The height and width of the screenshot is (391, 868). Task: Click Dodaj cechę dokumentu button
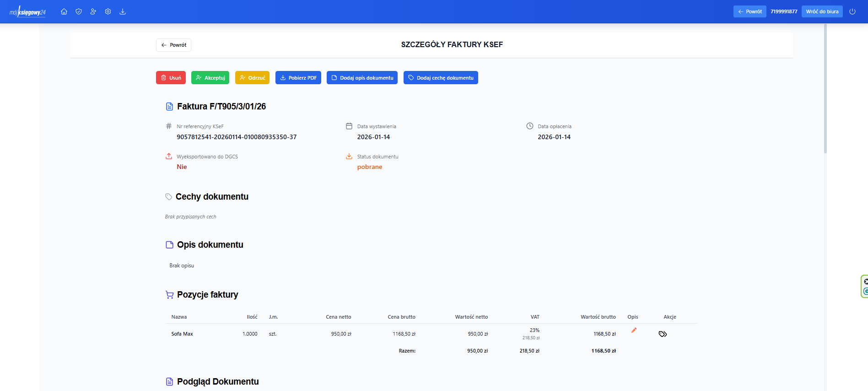[441, 78]
